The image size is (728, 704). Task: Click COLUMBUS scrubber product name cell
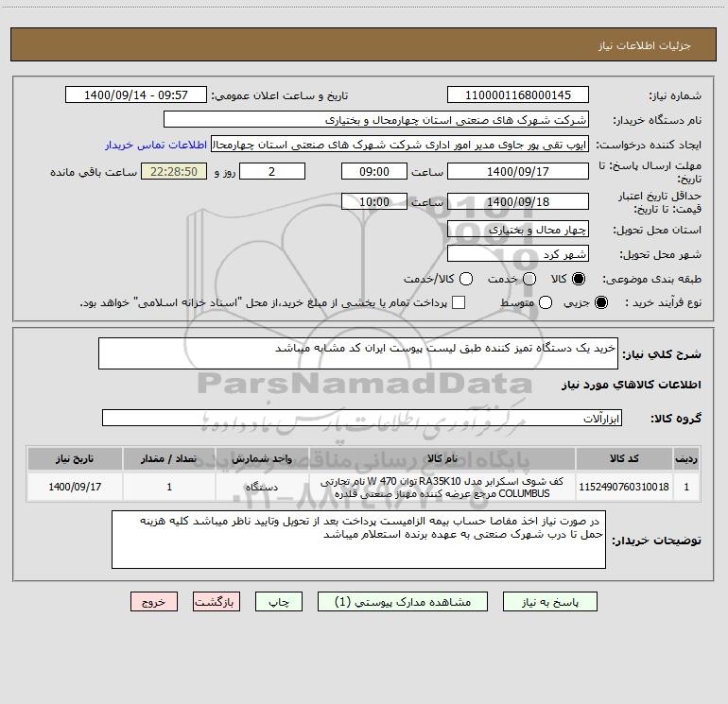click(x=442, y=487)
